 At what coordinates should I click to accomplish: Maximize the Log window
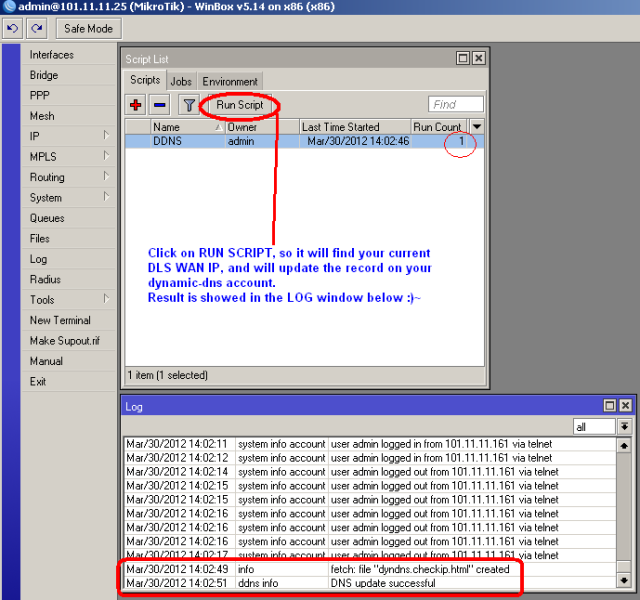[x=609, y=406]
